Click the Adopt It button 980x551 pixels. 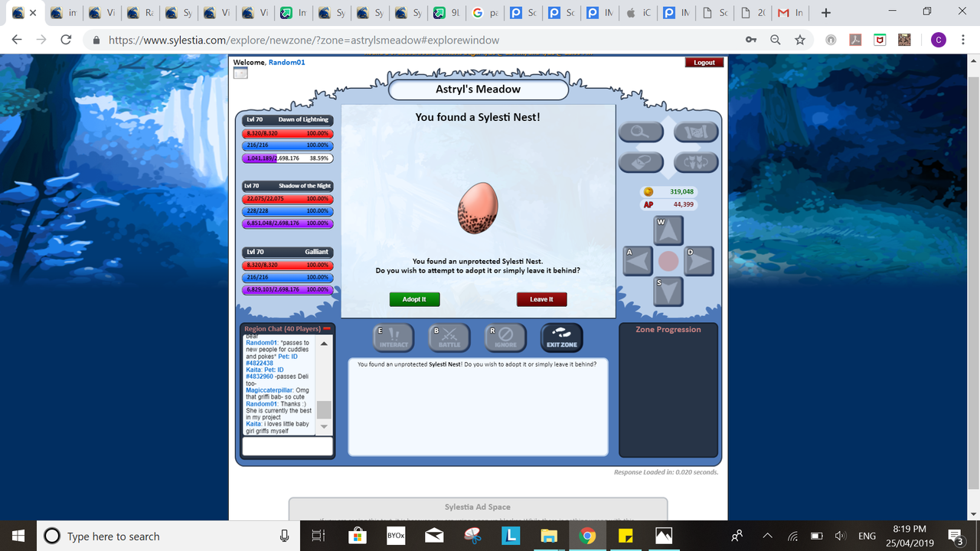(x=414, y=299)
